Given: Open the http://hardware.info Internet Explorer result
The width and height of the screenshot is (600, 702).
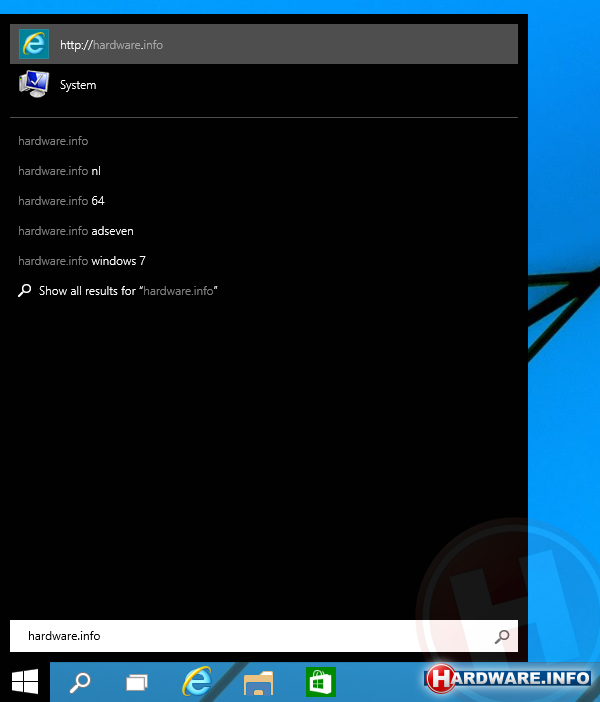Looking at the screenshot, I should 264,44.
